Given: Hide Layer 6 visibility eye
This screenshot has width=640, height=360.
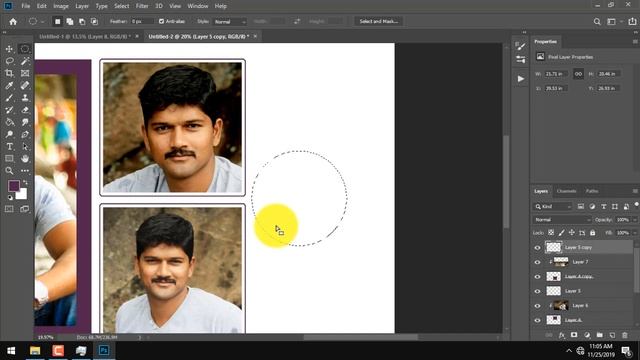Looking at the screenshot, I should point(537,306).
